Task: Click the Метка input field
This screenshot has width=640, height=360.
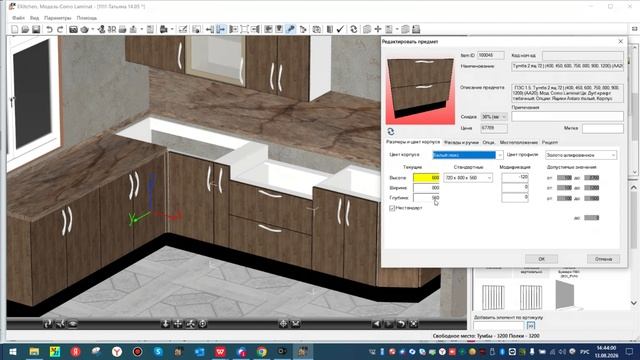Action: tap(603, 129)
